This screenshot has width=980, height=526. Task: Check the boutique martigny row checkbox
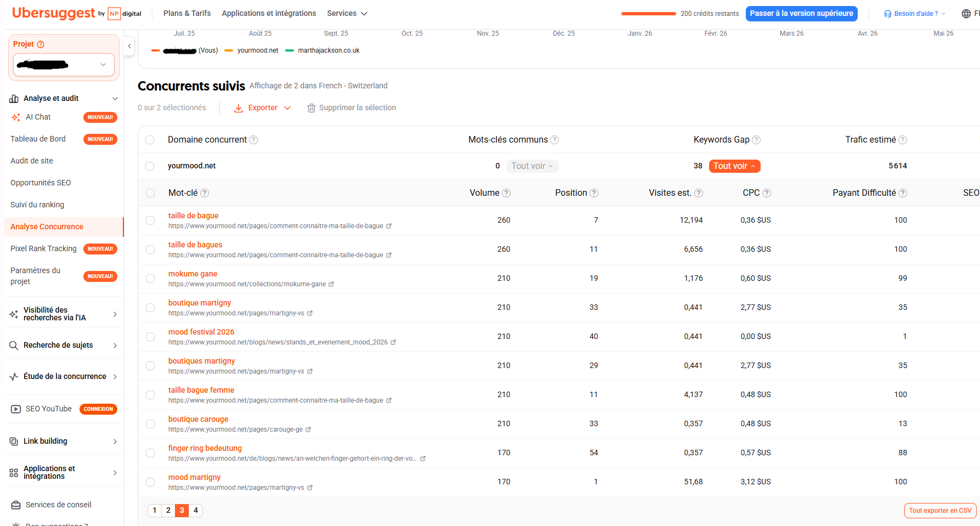pos(150,308)
